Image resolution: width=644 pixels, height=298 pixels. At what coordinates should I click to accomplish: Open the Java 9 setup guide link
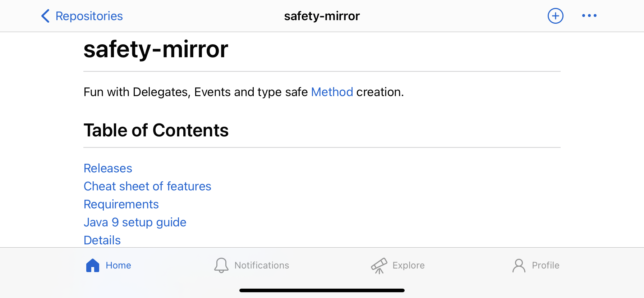135,222
